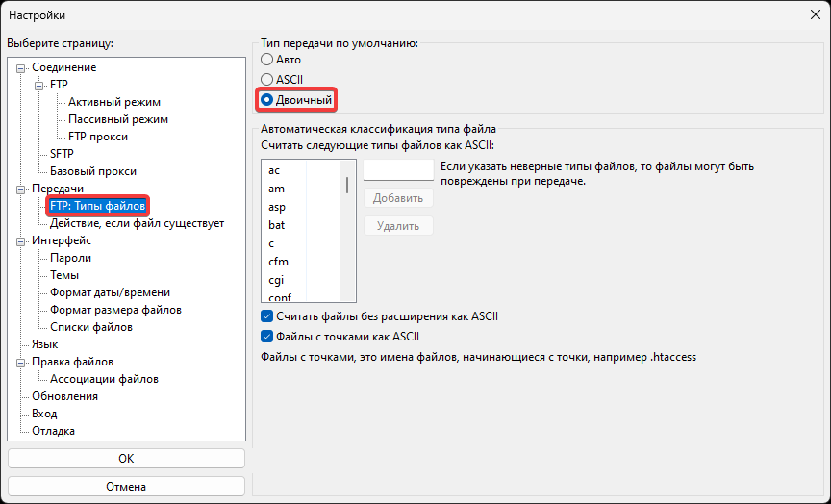Viewport: 831px width, 504px height.
Task: Uncheck Файлы с точками как ASCII
Action: coord(267,337)
